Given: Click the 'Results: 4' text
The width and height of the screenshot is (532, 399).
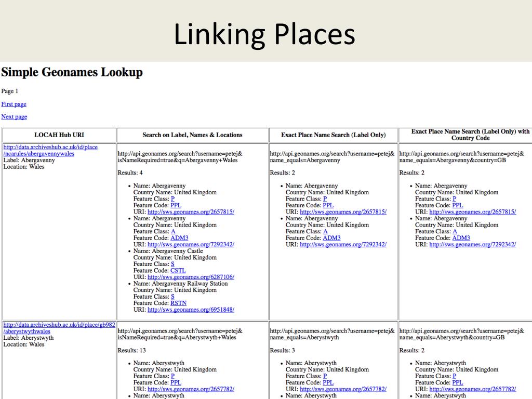Looking at the screenshot, I should pyautogui.click(x=130, y=172).
